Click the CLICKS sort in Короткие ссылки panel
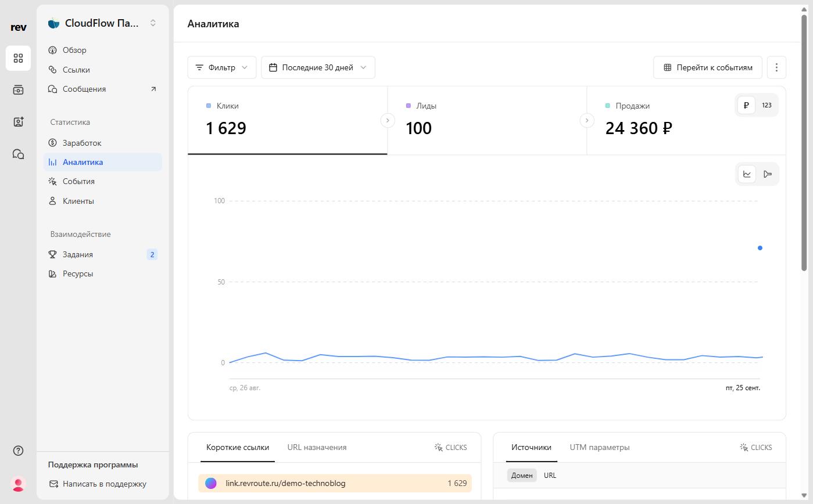Viewport: 813px width, 504px height. click(x=450, y=447)
